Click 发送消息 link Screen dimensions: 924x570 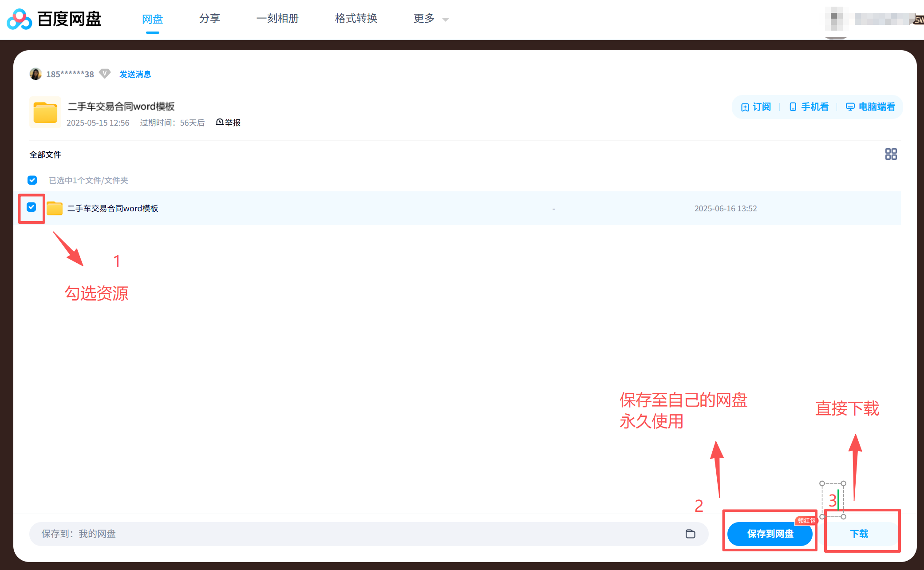click(135, 74)
